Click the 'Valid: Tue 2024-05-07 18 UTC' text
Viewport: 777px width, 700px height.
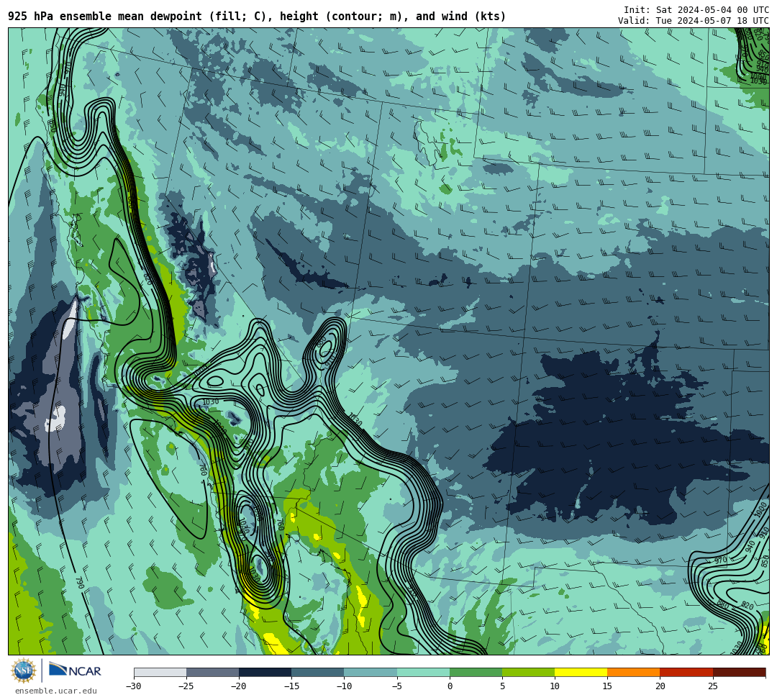[x=694, y=21]
